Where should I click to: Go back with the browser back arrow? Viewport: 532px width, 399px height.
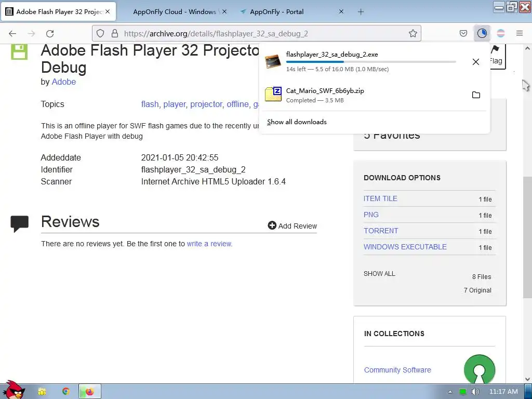12,33
